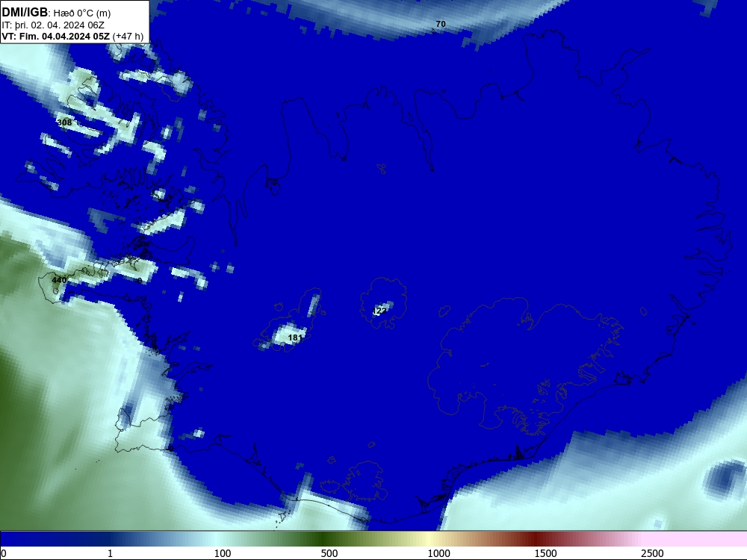Click the 308 value label on the map
Screen dimensions: 747x560
[64, 122]
